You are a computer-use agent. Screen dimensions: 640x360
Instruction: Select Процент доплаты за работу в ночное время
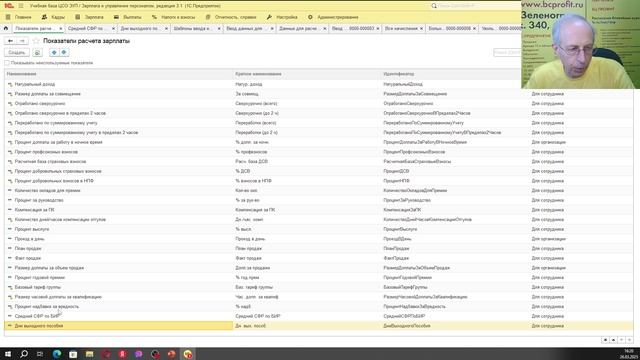[x=318, y=142]
